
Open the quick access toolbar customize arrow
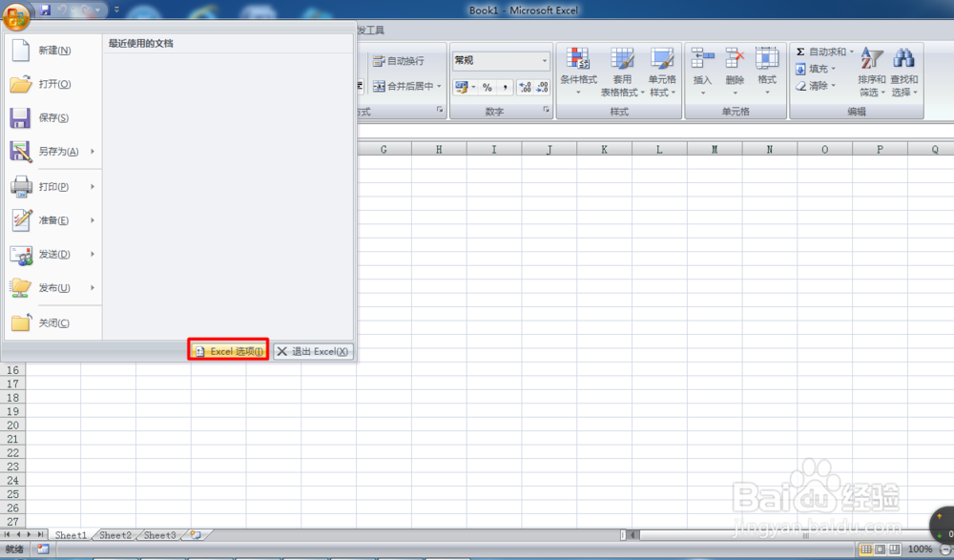pyautogui.click(x=116, y=10)
